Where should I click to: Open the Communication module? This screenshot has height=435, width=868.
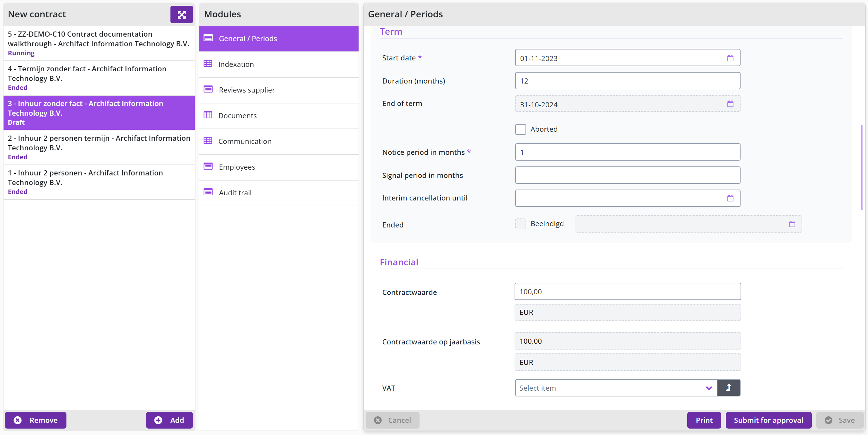pos(279,141)
